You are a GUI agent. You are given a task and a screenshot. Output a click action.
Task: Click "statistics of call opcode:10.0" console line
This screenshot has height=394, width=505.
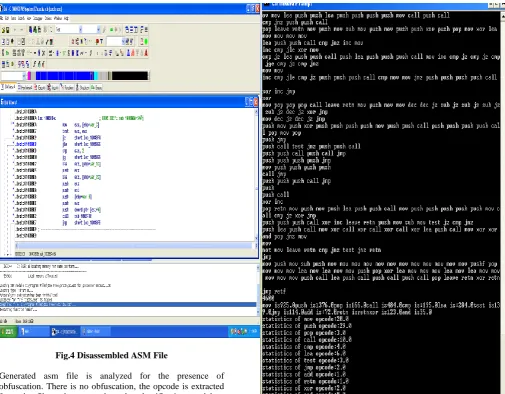click(307, 340)
